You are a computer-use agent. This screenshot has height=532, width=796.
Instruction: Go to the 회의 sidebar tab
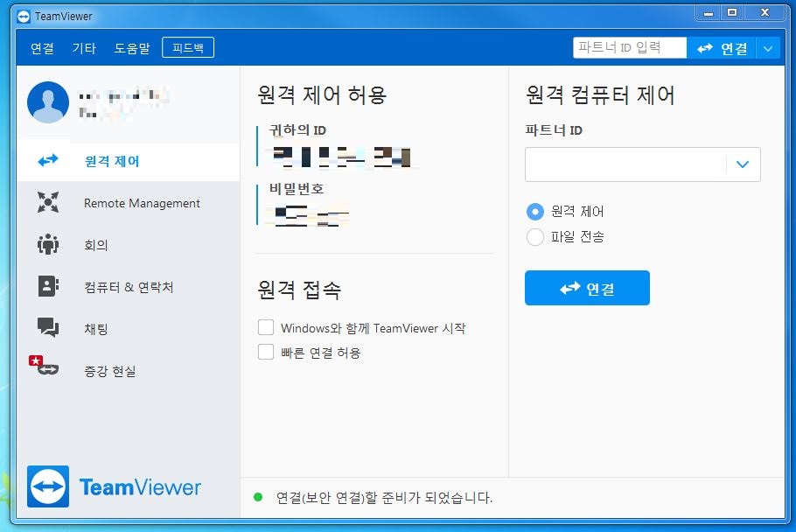(96, 245)
